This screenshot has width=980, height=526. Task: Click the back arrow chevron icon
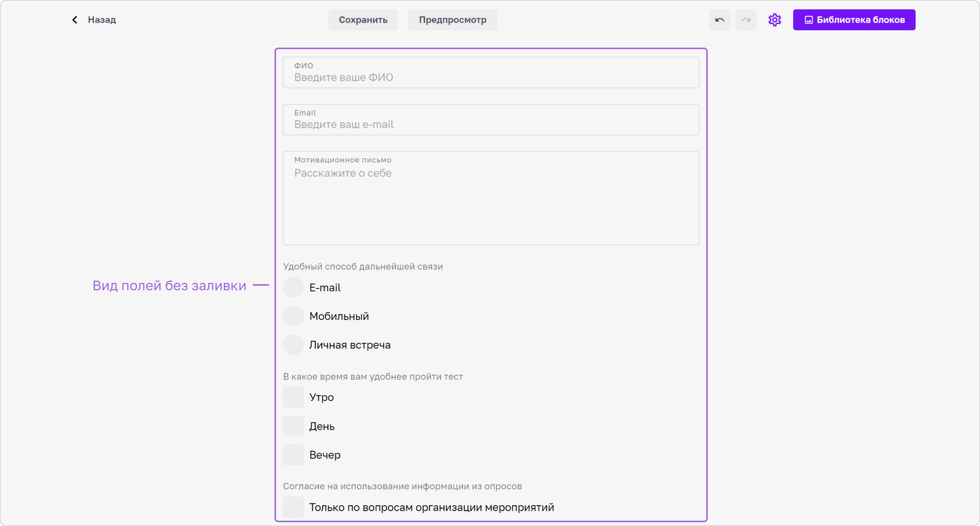tap(74, 20)
